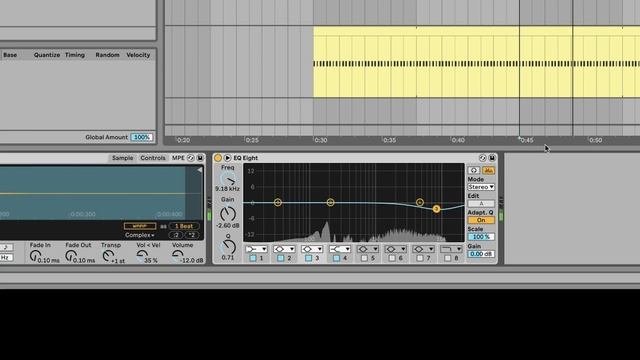
Task: Open the Stereo mode dropdown
Action: [481, 187]
